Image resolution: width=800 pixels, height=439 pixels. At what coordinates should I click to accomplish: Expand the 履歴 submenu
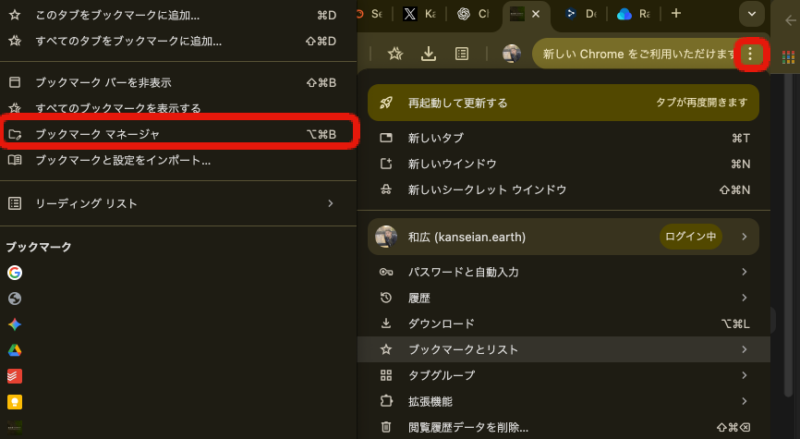point(743,298)
